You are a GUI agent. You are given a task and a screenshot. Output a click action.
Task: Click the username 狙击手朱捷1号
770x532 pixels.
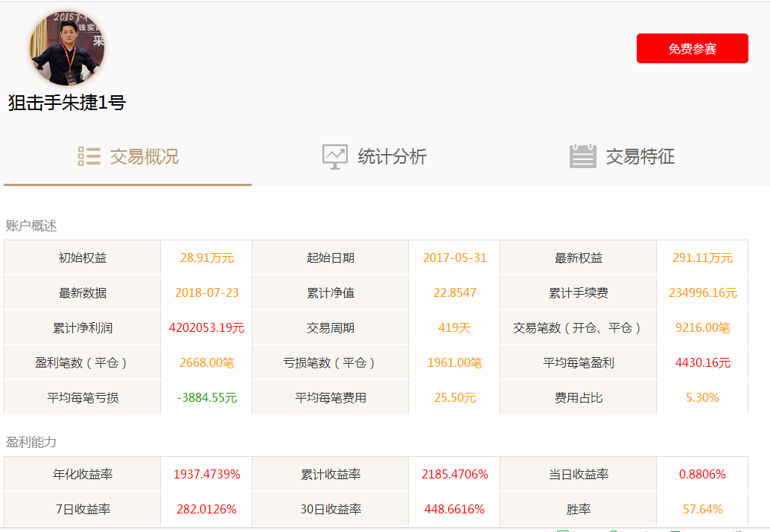point(67,103)
